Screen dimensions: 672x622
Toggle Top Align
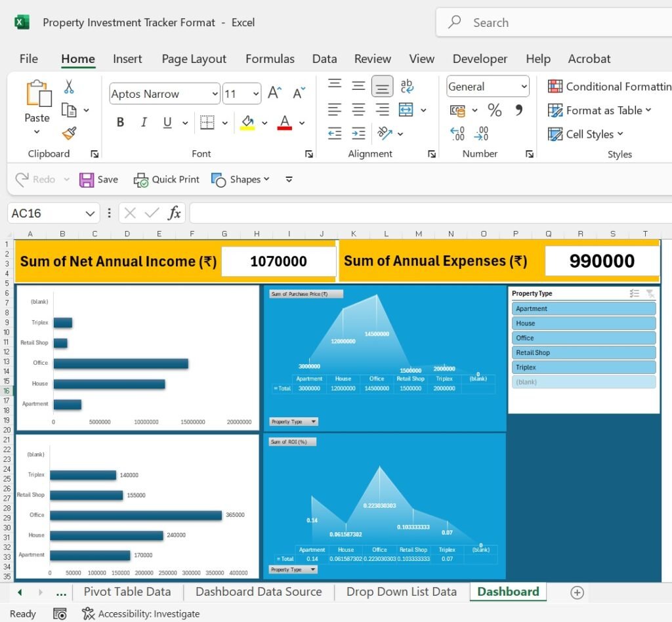point(335,85)
